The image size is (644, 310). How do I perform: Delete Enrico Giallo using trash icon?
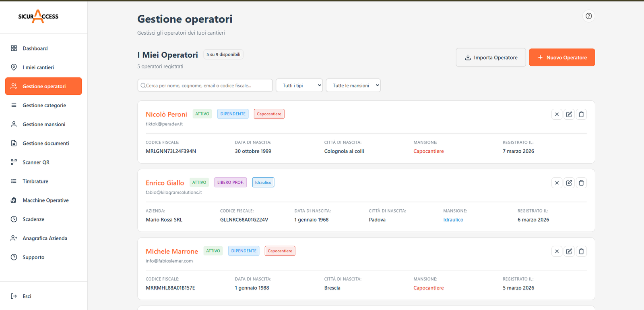click(x=581, y=183)
